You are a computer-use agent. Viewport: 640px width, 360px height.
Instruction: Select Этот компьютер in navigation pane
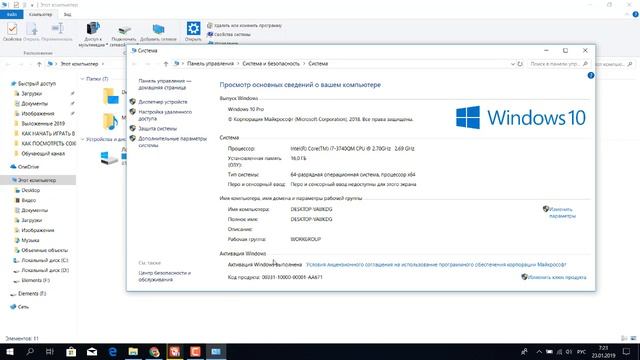coord(37,180)
